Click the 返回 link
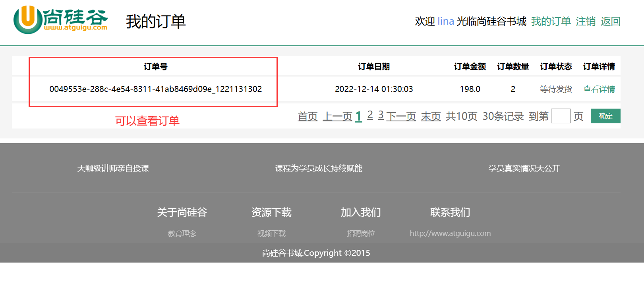This screenshot has height=292, width=644. click(610, 21)
